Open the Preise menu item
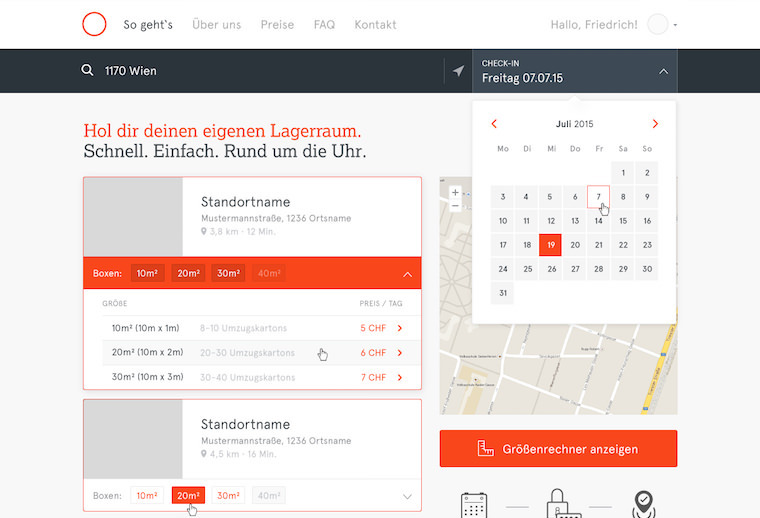The width and height of the screenshot is (760, 518). click(x=277, y=24)
